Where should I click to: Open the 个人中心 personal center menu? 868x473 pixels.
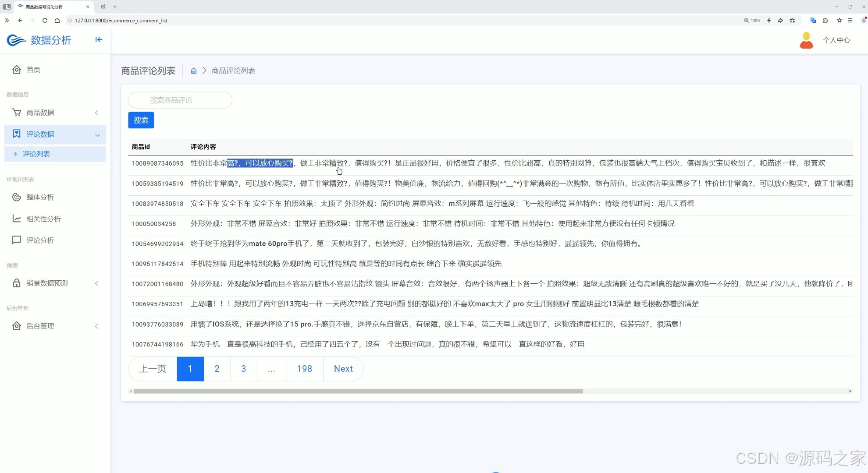pos(836,40)
